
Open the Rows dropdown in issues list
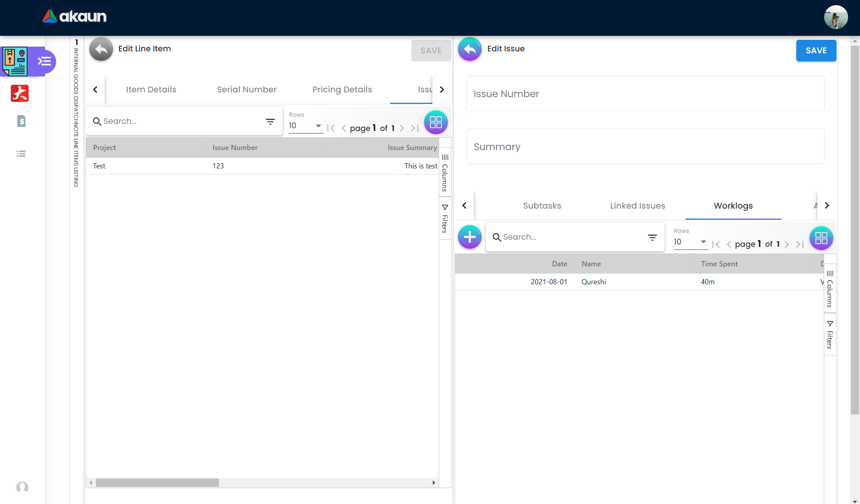click(x=305, y=126)
